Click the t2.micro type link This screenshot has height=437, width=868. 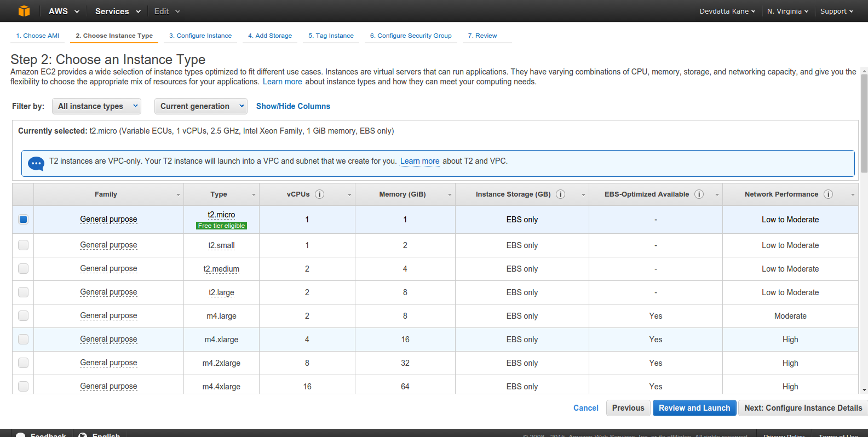(221, 215)
